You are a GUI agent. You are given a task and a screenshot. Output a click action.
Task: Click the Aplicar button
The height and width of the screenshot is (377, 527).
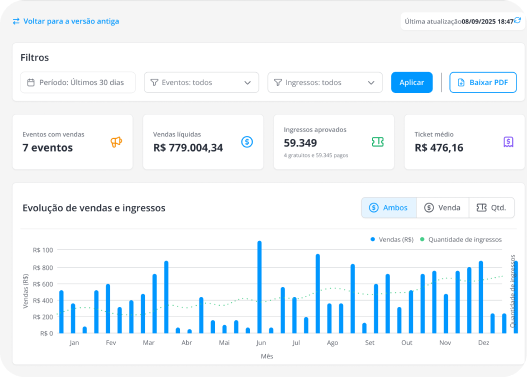(412, 82)
